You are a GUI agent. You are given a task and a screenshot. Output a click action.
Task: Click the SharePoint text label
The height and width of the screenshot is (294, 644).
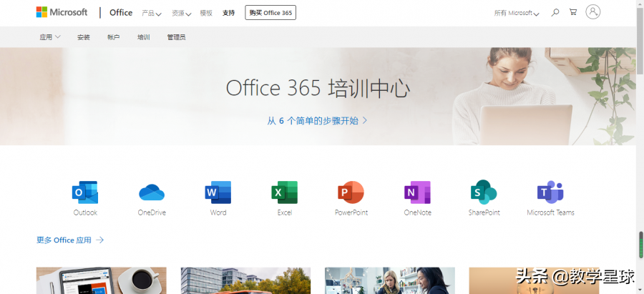(484, 212)
